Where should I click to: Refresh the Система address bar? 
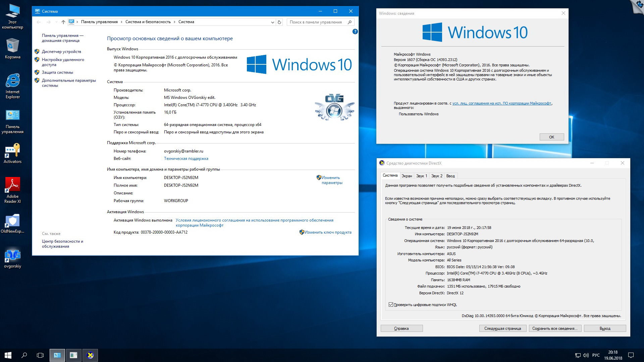(279, 22)
